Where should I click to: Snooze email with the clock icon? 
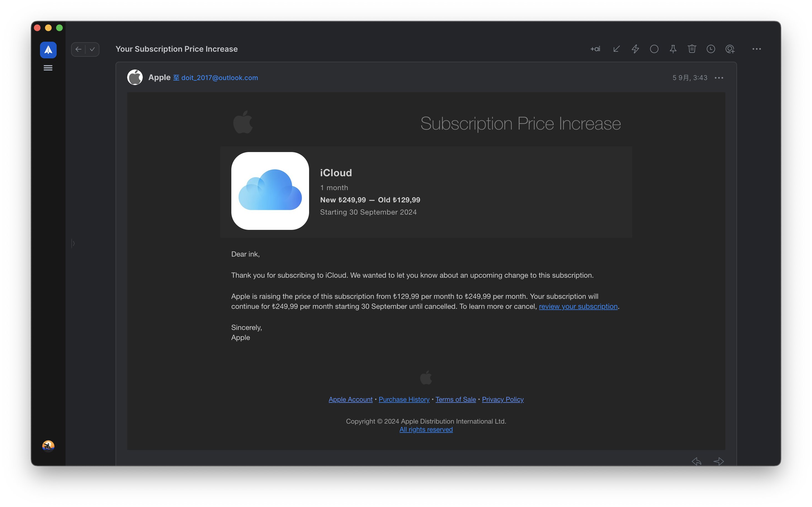pos(711,49)
